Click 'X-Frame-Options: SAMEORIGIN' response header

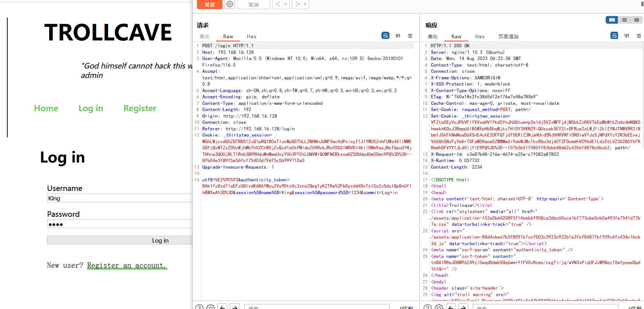pyautogui.click(x=466, y=78)
